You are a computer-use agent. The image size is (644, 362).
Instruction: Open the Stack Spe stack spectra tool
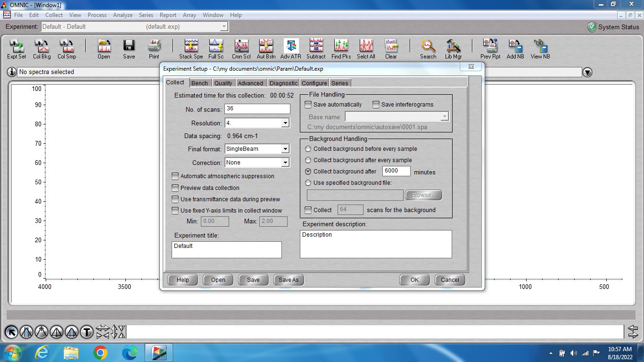[x=191, y=49]
